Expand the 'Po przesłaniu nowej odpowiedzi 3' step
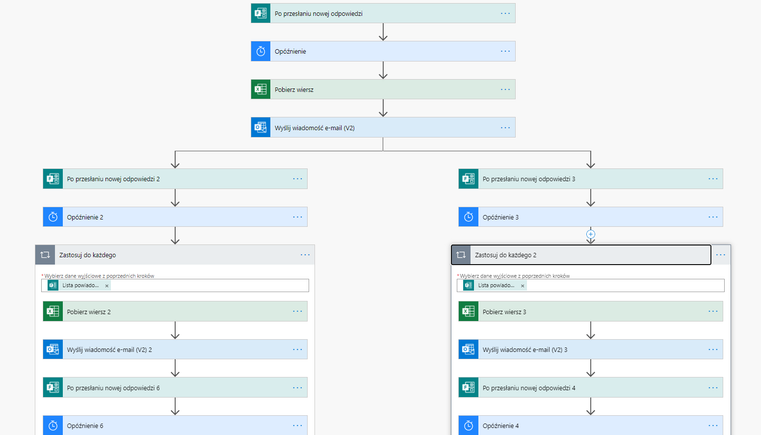 click(x=591, y=179)
